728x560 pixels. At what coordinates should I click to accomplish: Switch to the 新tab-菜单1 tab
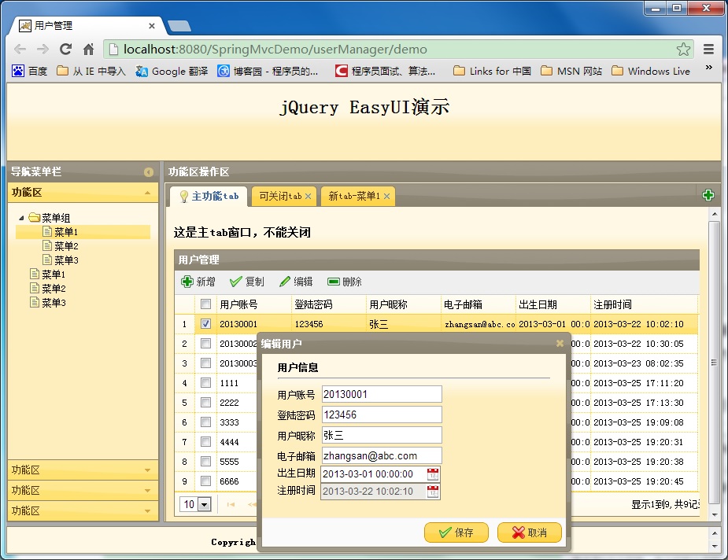pos(353,197)
